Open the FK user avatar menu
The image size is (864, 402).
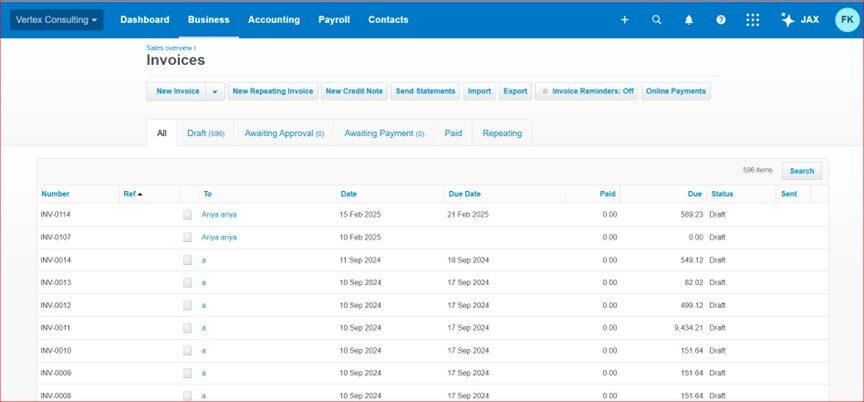click(x=847, y=20)
